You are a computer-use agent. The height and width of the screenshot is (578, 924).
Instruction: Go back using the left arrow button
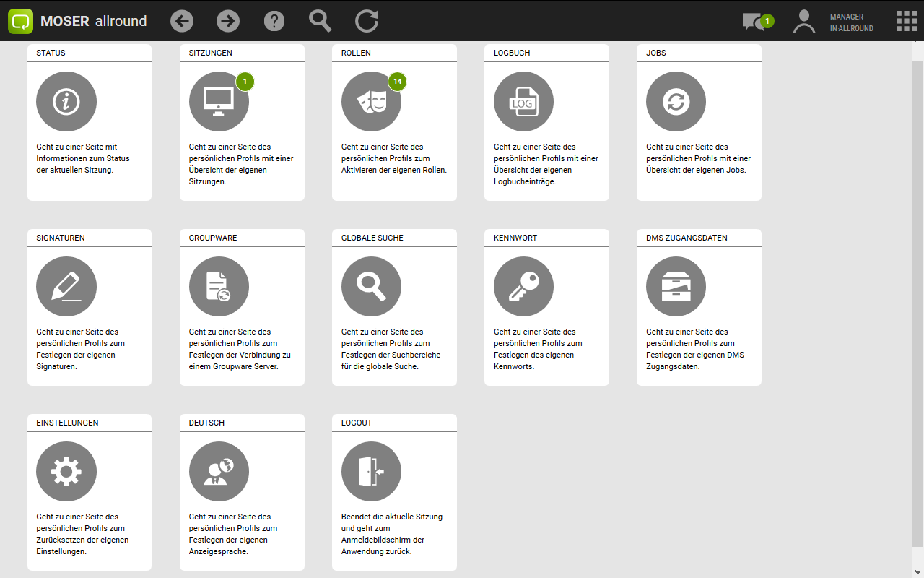point(182,21)
